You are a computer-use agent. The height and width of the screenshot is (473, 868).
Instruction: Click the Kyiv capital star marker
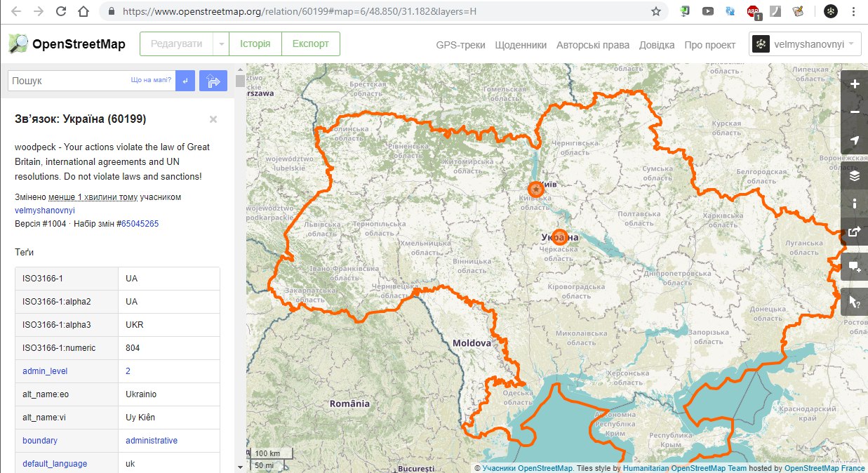tap(535, 189)
